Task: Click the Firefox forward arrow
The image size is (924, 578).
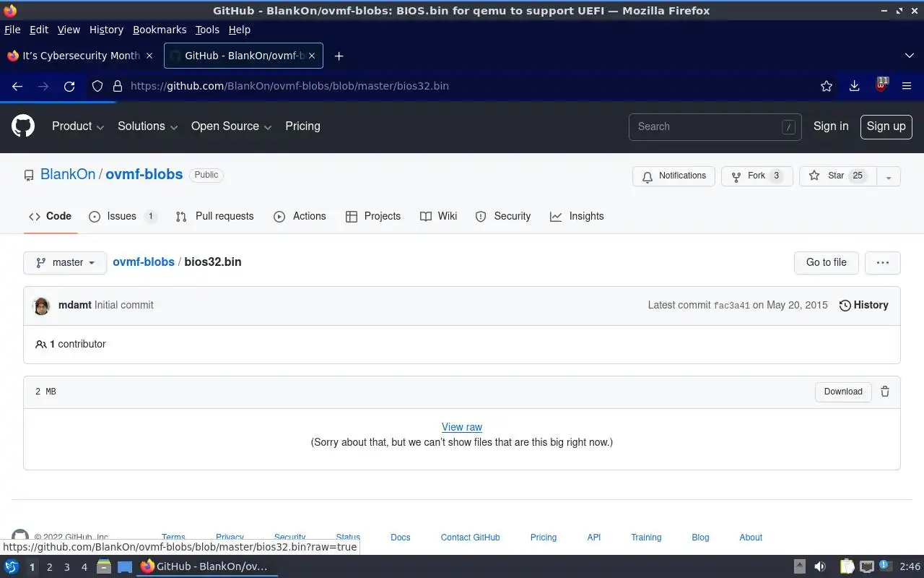Action: (43, 86)
